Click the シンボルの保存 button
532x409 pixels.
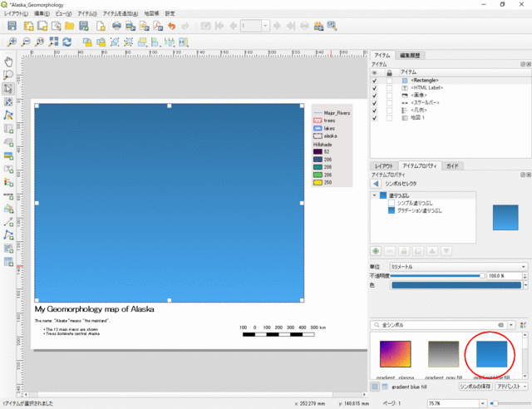pyautogui.click(x=475, y=387)
